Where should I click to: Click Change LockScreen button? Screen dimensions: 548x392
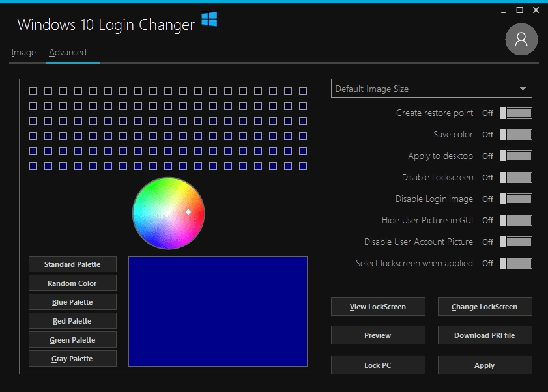485,307
